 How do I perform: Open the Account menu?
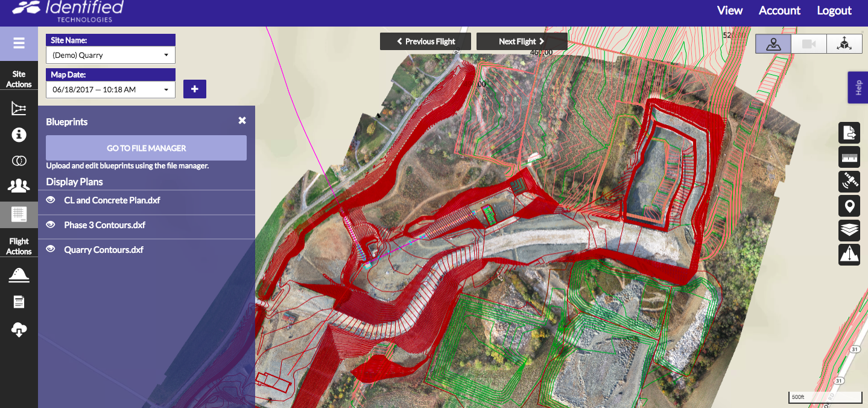click(x=779, y=10)
